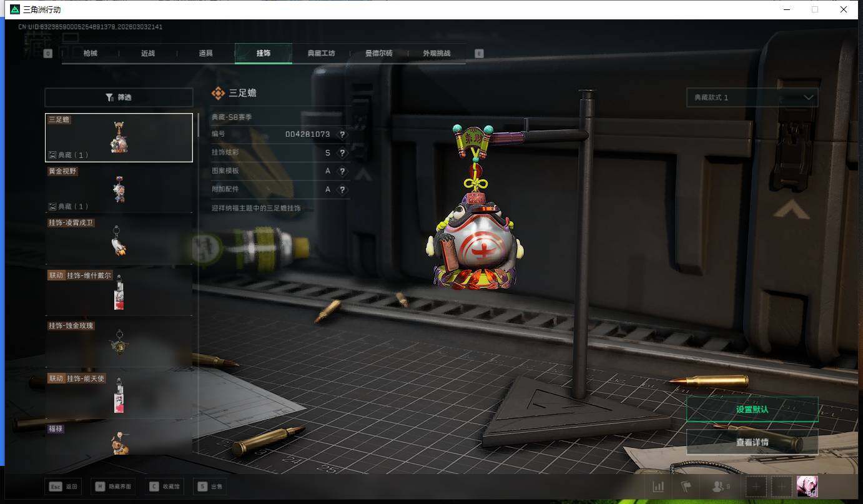The width and height of the screenshot is (863, 504).
Task: Select the 道具 tab
Action: point(206,54)
